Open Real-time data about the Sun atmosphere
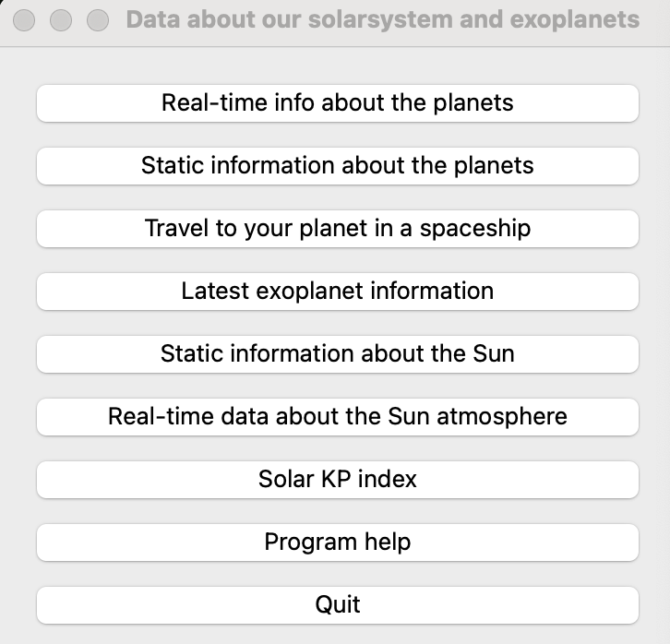The width and height of the screenshot is (670, 644). (x=337, y=416)
